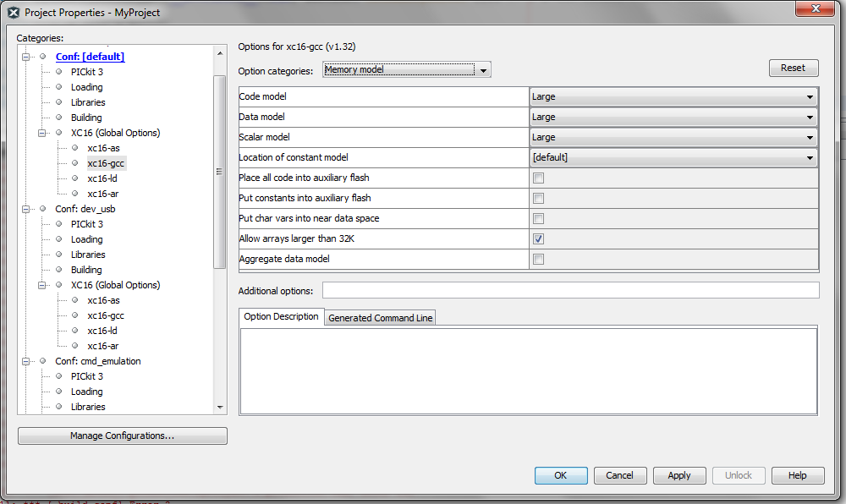Select Loading under Conf: cmd_emulation
This screenshot has height=504, width=846.
point(87,392)
